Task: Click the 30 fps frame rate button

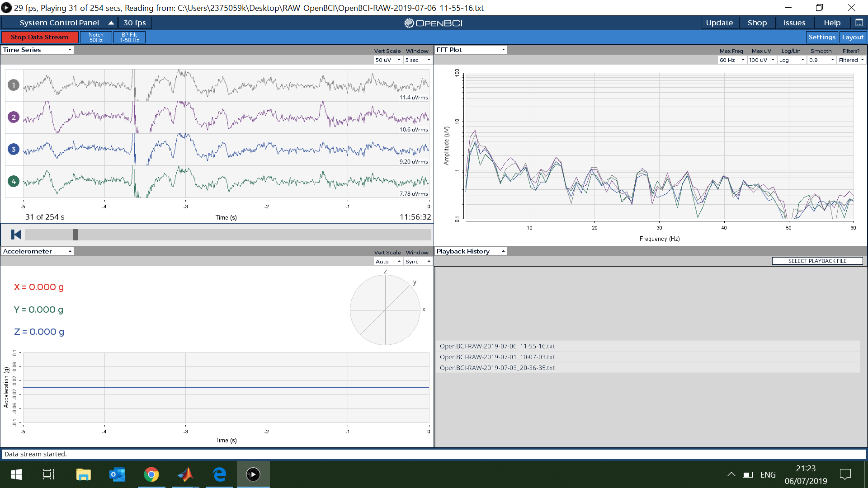Action: (x=135, y=23)
